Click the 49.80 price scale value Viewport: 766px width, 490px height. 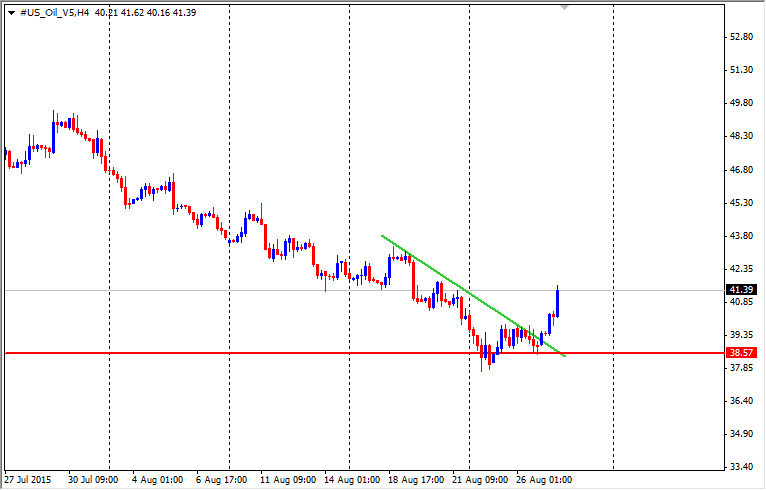point(741,103)
